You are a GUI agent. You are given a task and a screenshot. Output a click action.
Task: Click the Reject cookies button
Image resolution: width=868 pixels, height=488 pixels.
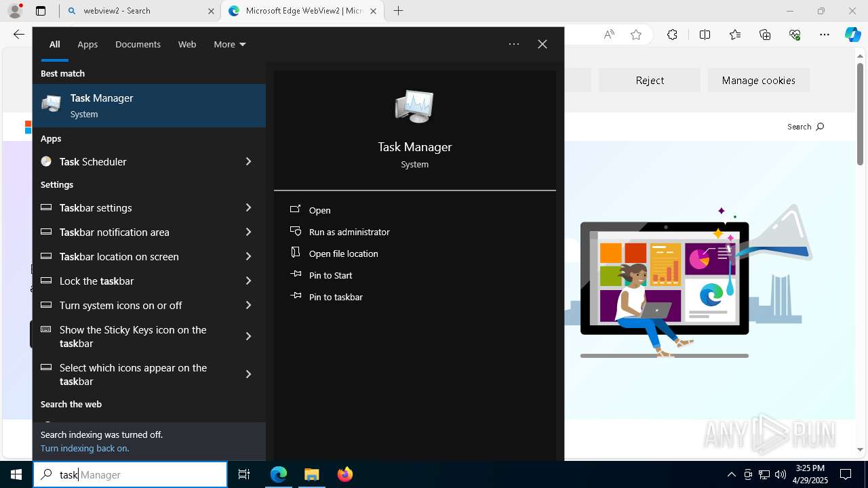tap(650, 80)
